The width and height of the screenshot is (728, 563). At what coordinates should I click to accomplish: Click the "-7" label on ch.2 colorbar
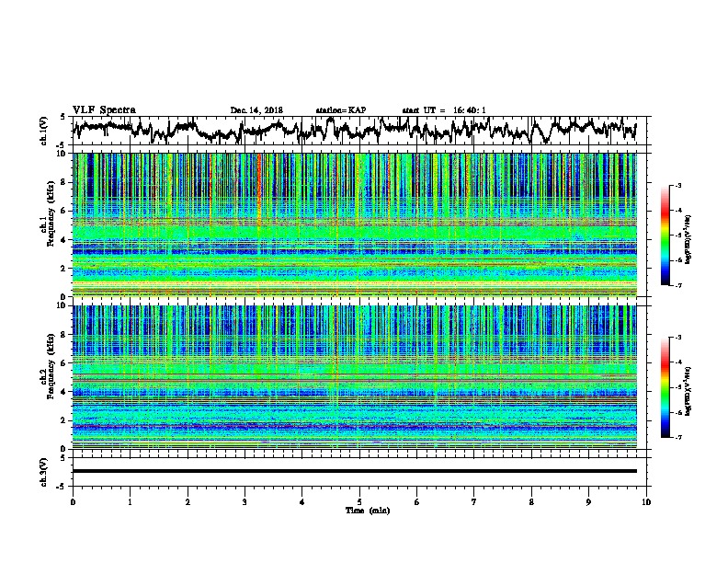pyautogui.click(x=677, y=437)
